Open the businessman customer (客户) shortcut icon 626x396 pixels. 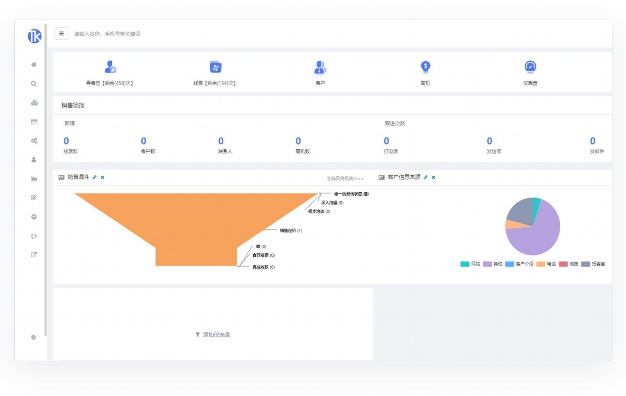point(320,67)
